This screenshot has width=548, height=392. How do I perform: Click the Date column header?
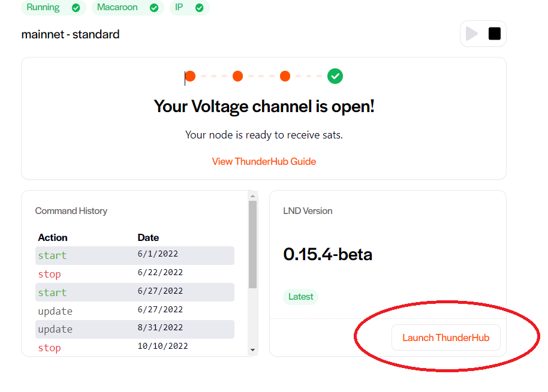(148, 237)
